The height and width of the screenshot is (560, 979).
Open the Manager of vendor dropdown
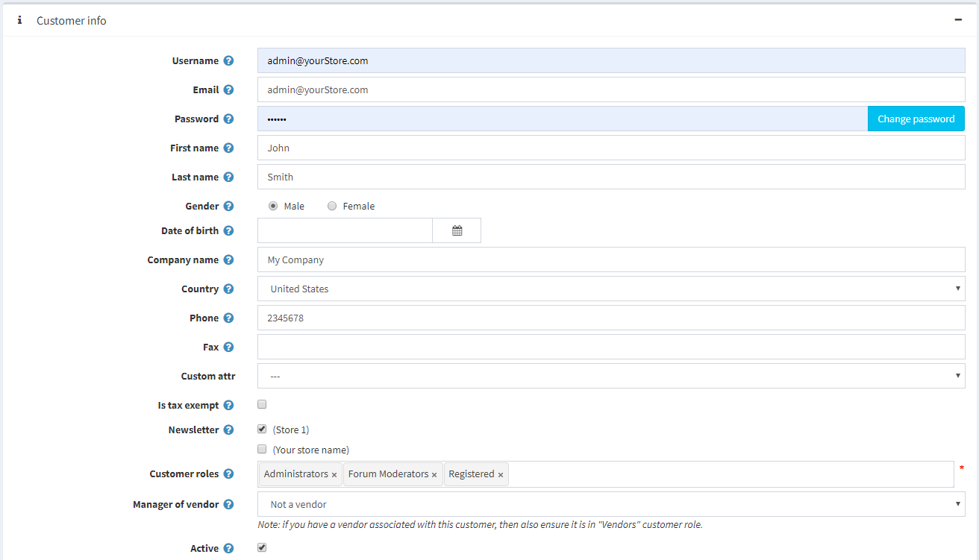coord(610,505)
